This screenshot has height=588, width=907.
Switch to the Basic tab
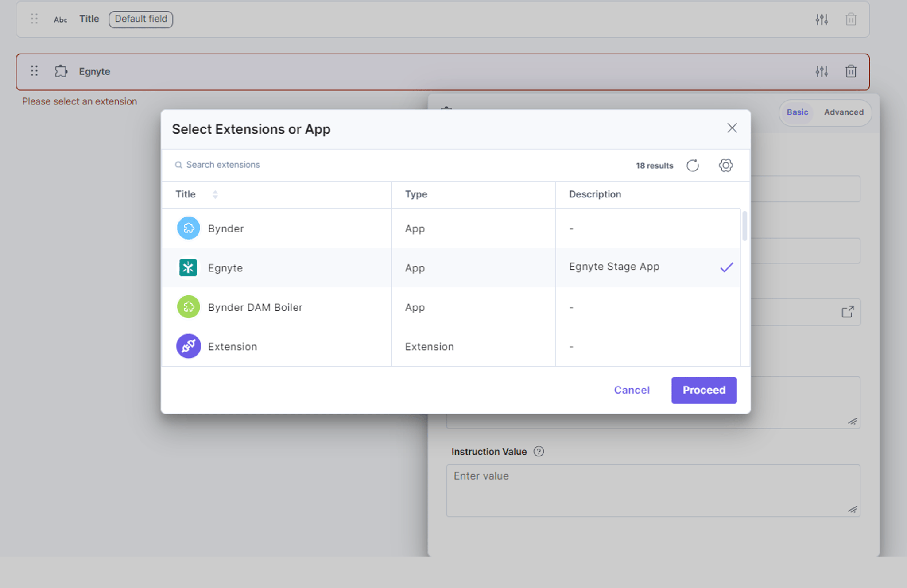click(x=797, y=112)
